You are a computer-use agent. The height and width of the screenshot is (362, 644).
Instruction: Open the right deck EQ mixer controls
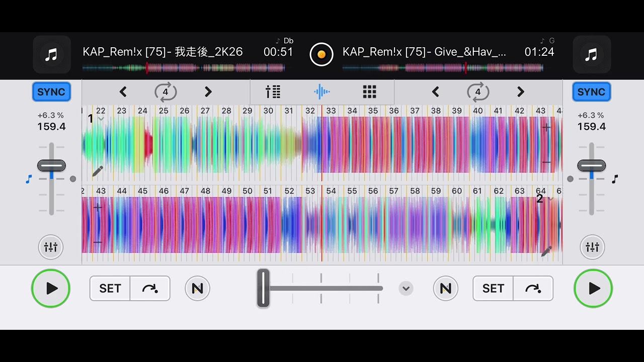click(592, 247)
